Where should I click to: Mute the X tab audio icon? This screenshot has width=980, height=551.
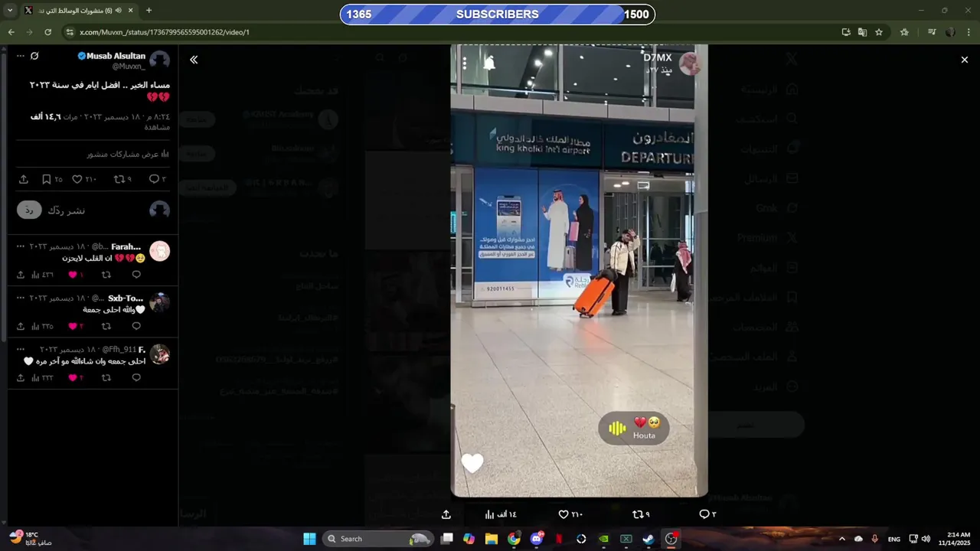coord(118,11)
